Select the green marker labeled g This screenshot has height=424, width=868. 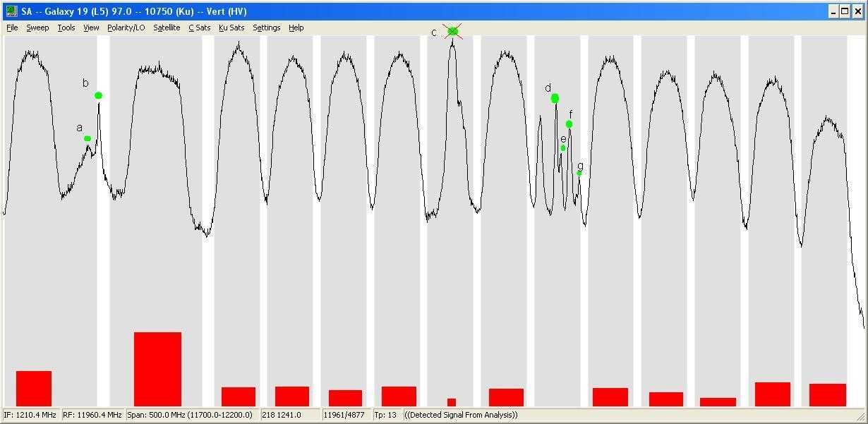[579, 173]
